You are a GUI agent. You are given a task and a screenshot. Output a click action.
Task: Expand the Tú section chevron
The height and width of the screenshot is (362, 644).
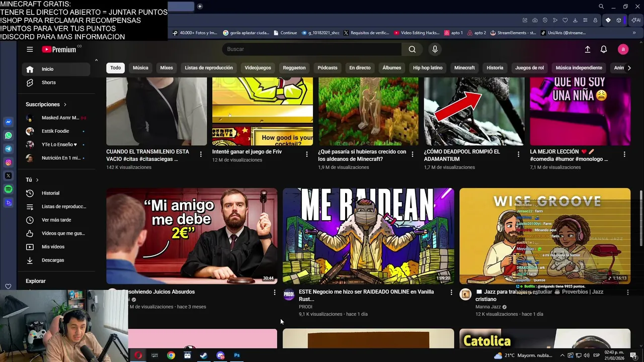[37, 180]
